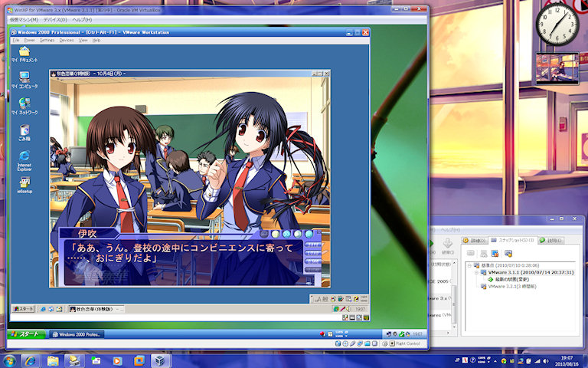The image size is (588, 368).
Task: Click IME input mode A button on language bar
Action: click(319, 299)
